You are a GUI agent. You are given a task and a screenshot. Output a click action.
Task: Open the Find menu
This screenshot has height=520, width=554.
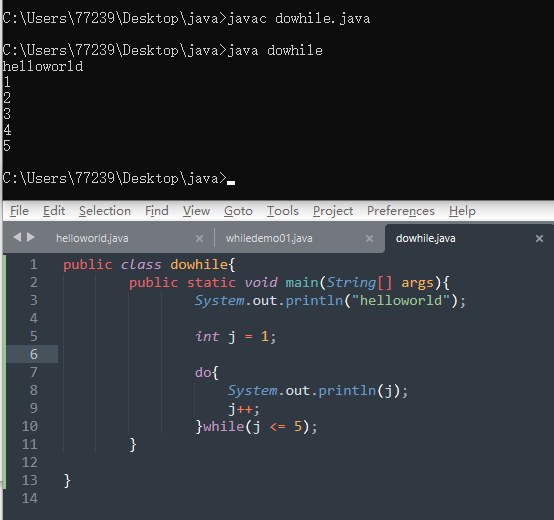point(157,211)
